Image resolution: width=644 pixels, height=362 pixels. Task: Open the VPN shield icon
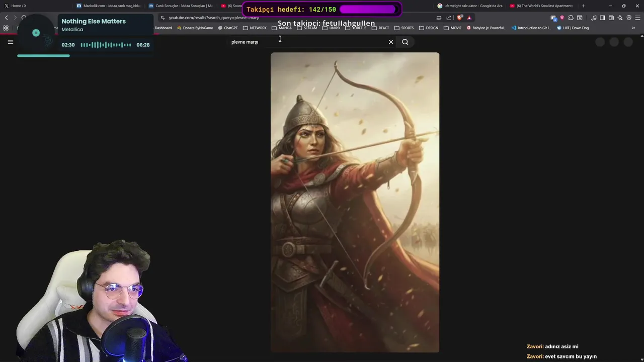[x=629, y=18]
